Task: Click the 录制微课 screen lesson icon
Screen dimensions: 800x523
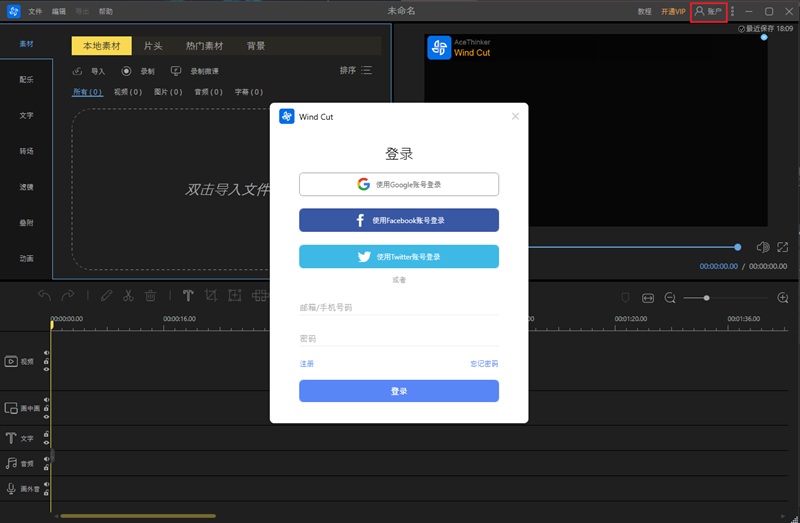Action: (x=176, y=71)
